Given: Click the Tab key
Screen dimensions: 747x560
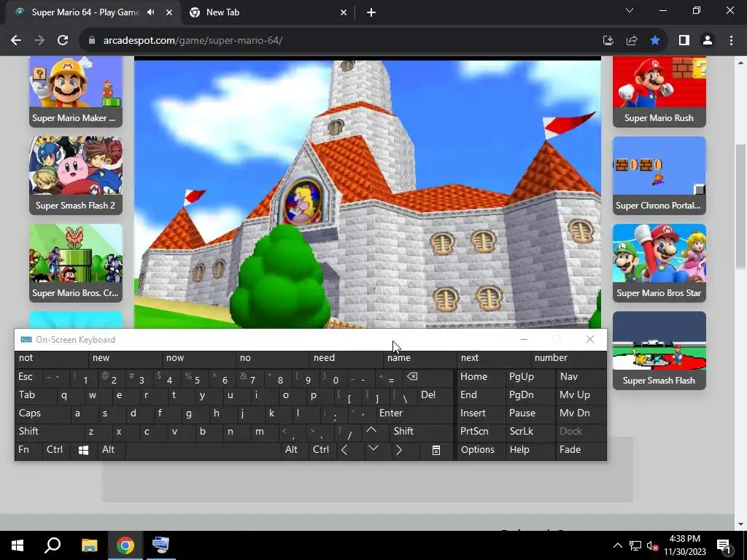Looking at the screenshot, I should (x=36, y=395).
